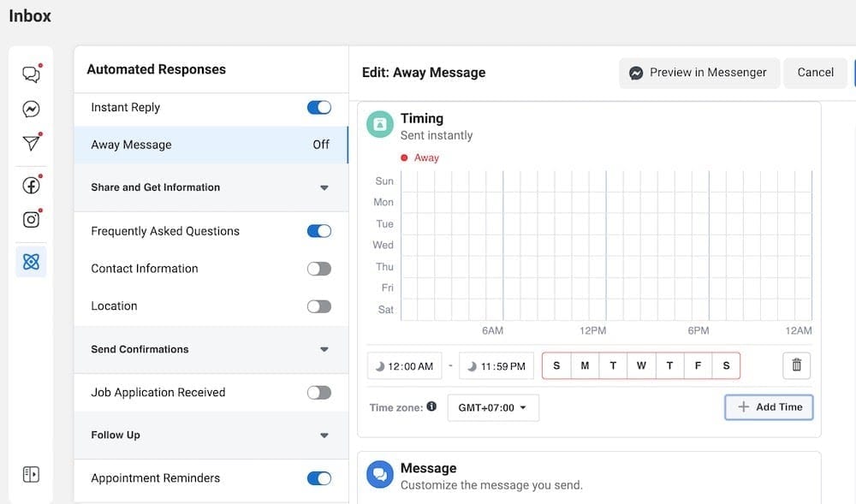Open the 11:59 PM end time picker

click(496, 366)
